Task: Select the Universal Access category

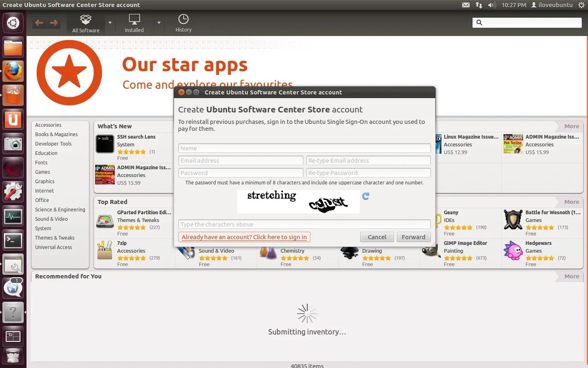Action: click(x=53, y=247)
